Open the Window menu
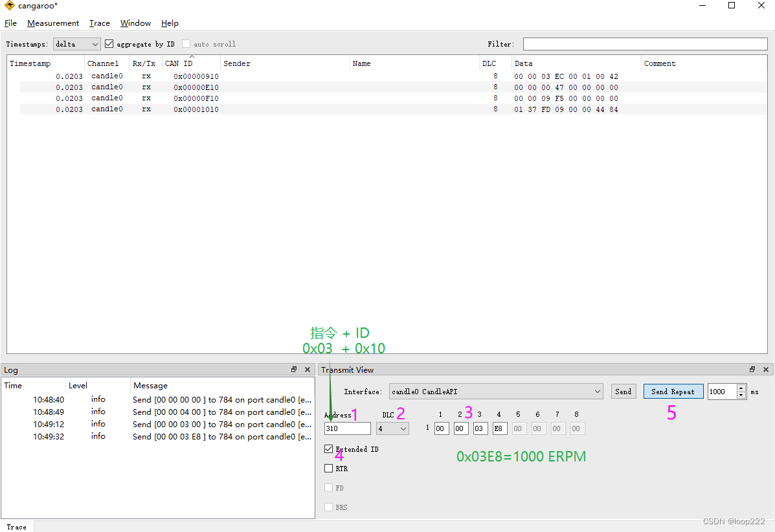 tap(135, 23)
